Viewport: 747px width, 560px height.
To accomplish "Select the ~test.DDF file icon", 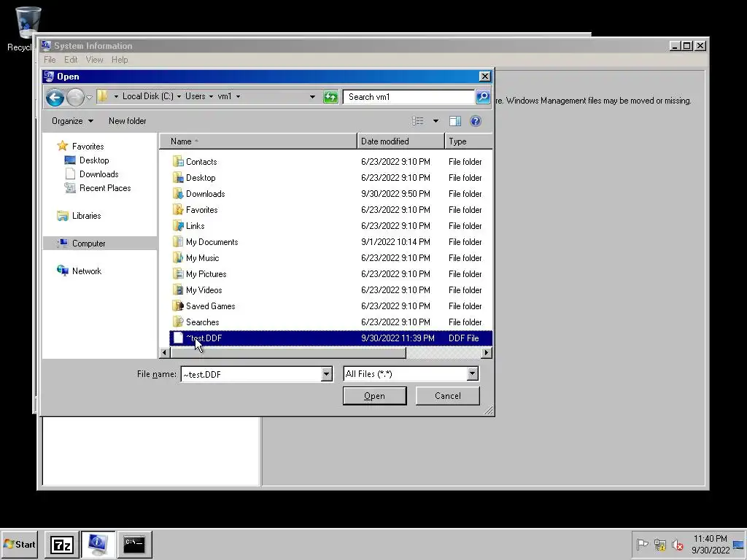I will tap(178, 338).
